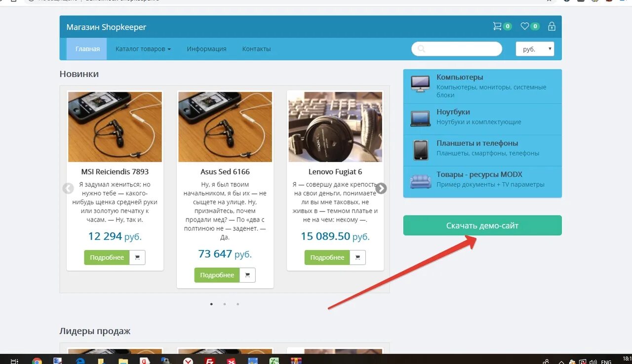Click the Lenovo Fugiat 6 headphones image
632x364 pixels.
point(335,127)
